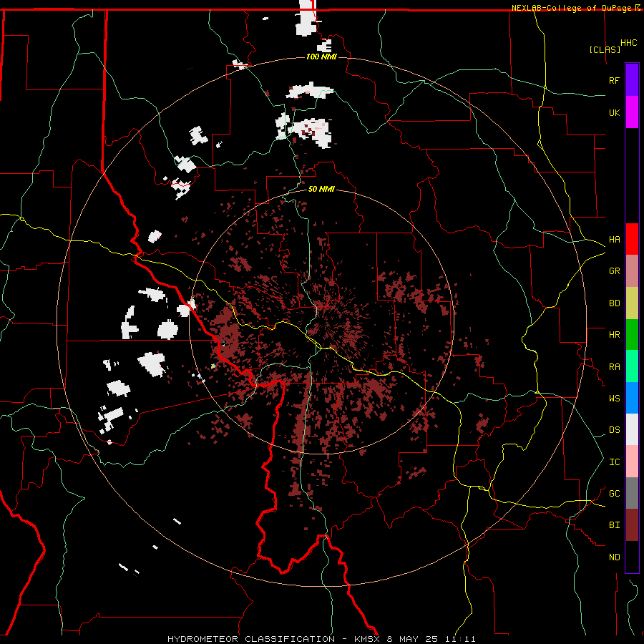
Task: Click the BD legend label
Action: tap(614, 303)
